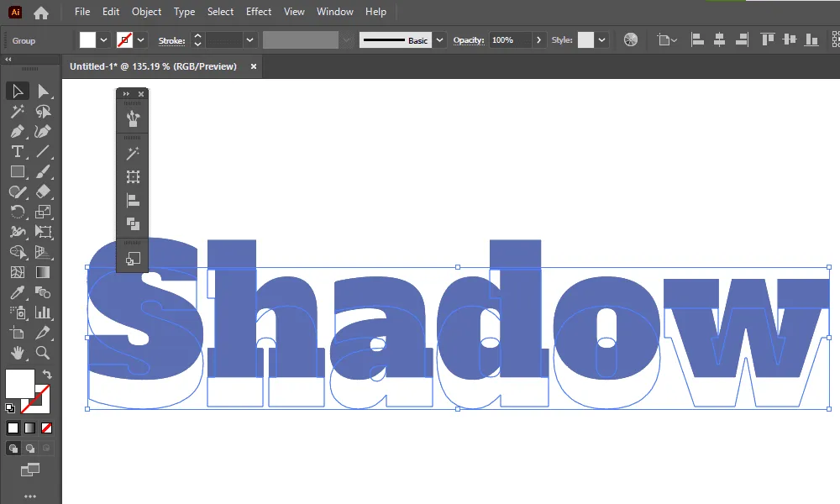Viewport: 840px width, 504px height.
Task: Select the Warp tool
Action: click(x=17, y=232)
